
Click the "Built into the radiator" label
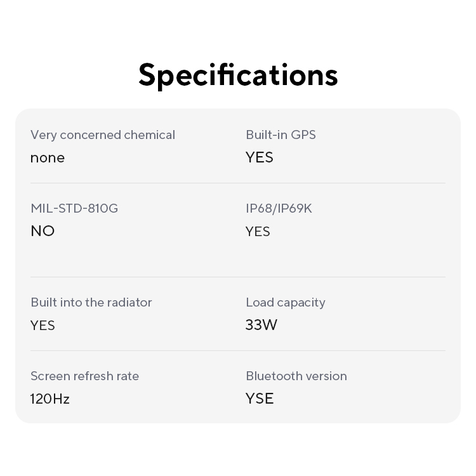[x=91, y=302]
